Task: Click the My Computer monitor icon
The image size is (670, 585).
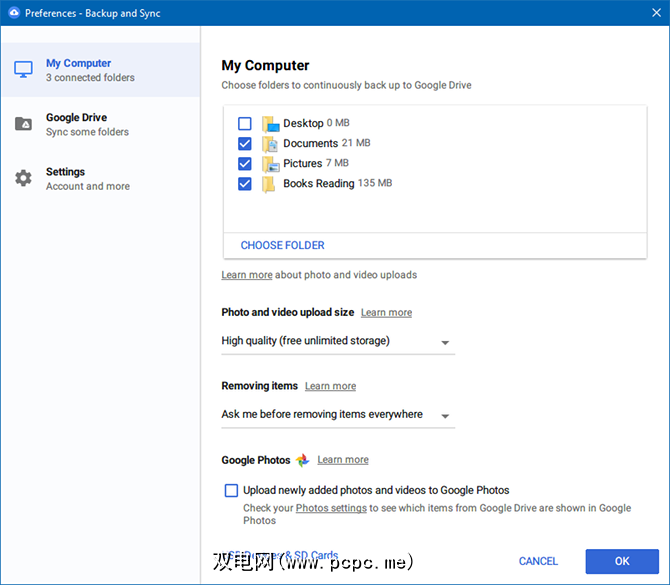Action: (23, 70)
